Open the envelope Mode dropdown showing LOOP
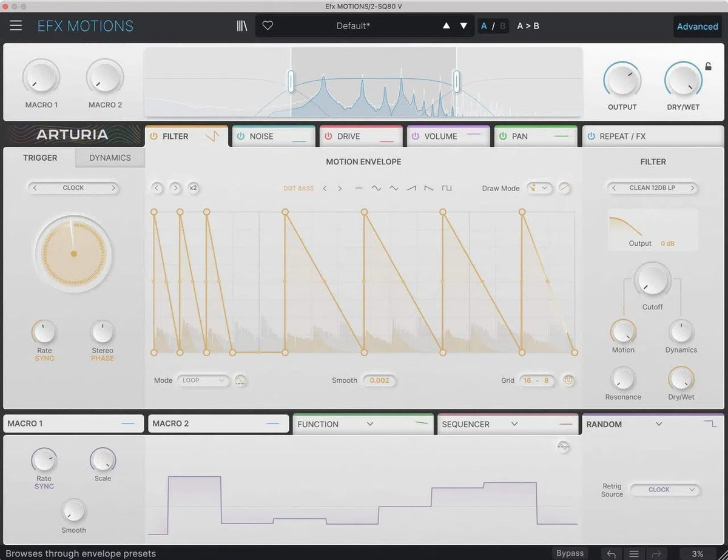 (x=203, y=380)
